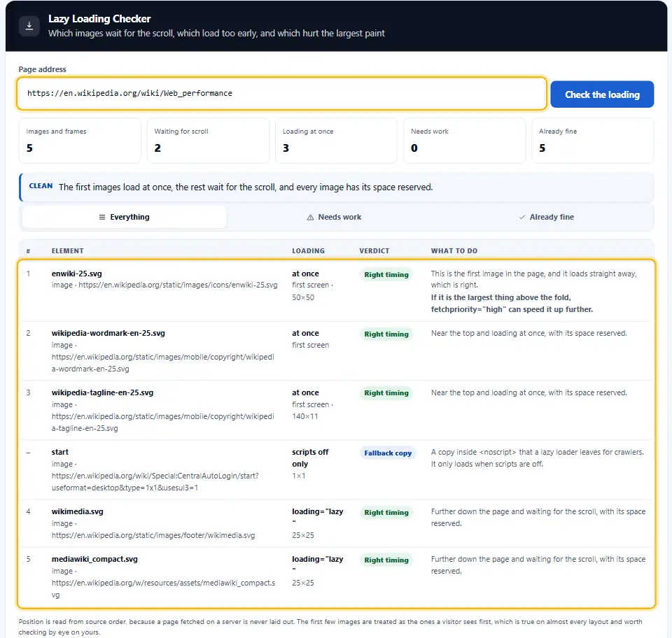672x638 pixels.
Task: Click the wikipedia-tagline-en-25.svg element name
Action: click(102, 392)
